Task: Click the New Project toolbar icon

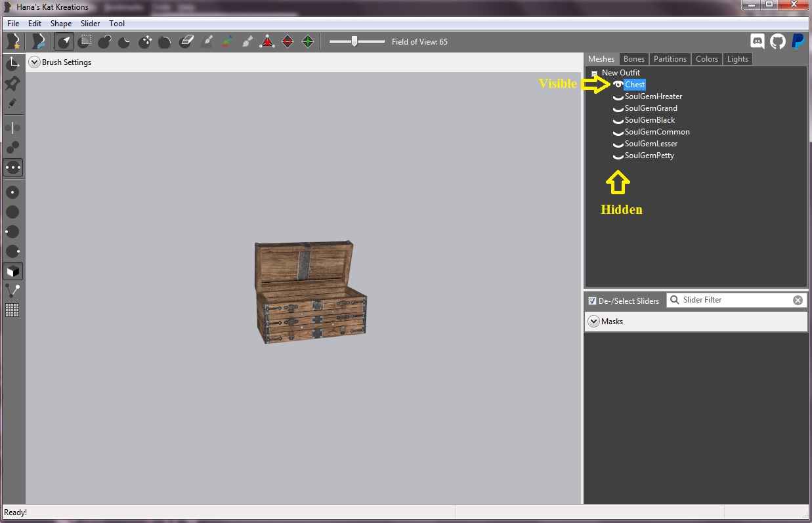Action: click(13, 41)
